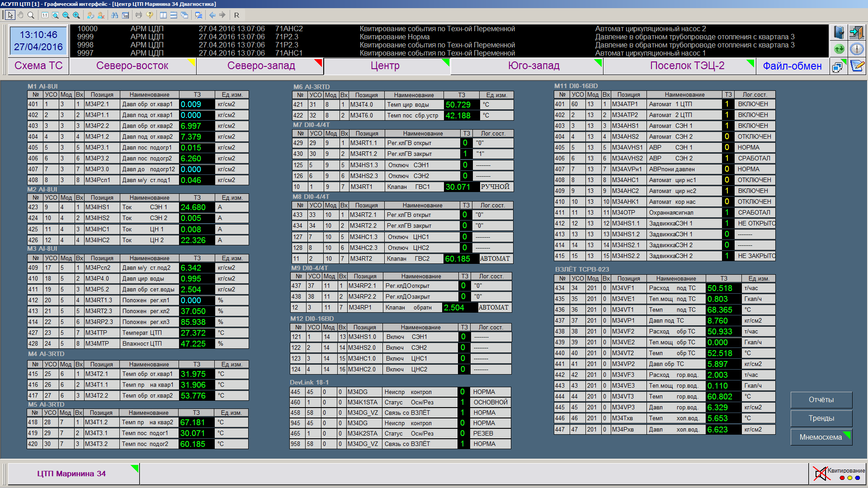Go back with blue left arrow

212,15
